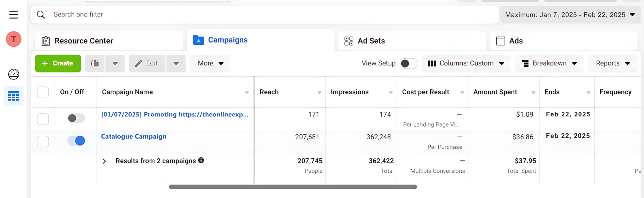Image resolution: width=644 pixels, height=198 pixels.
Task: Click the Edit pencil button
Action: (147, 63)
